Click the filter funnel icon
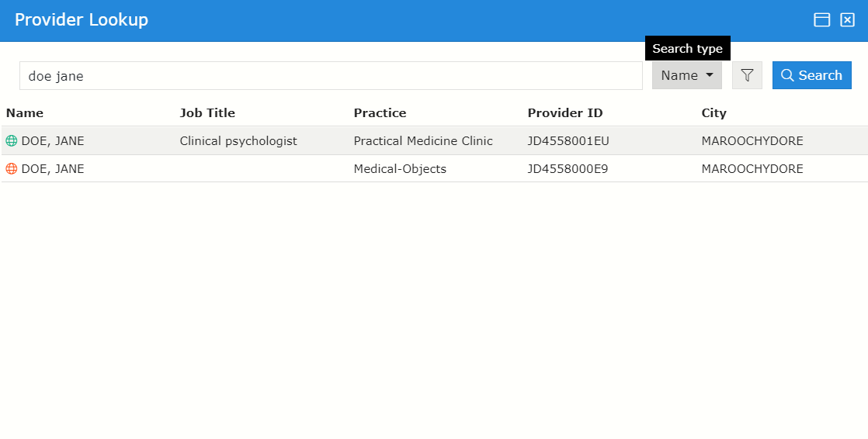Image resolution: width=868 pixels, height=439 pixels. 747,75
